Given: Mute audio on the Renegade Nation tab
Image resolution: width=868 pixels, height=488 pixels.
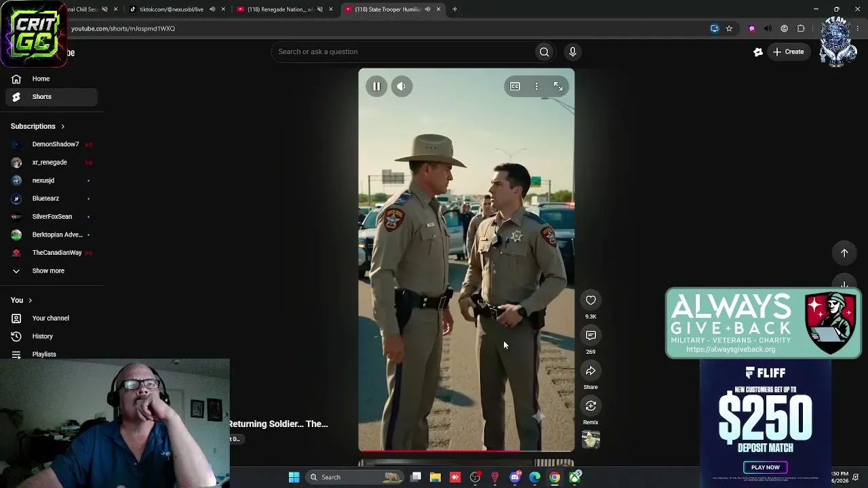Looking at the screenshot, I should click(x=320, y=9).
